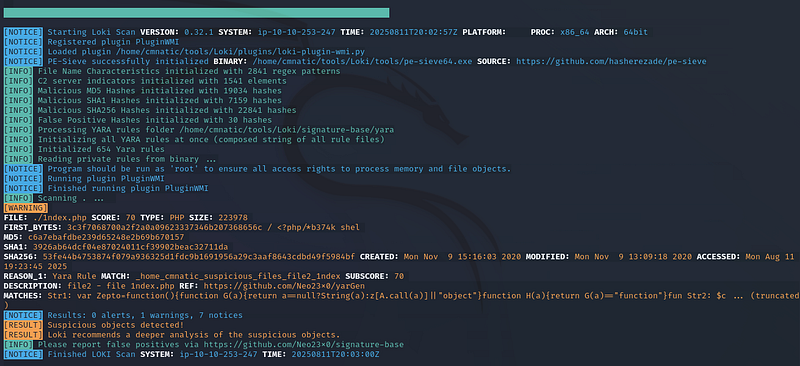Click 'Results: 0 alerts, 1 warnings, 7 notices'

(x=145, y=315)
